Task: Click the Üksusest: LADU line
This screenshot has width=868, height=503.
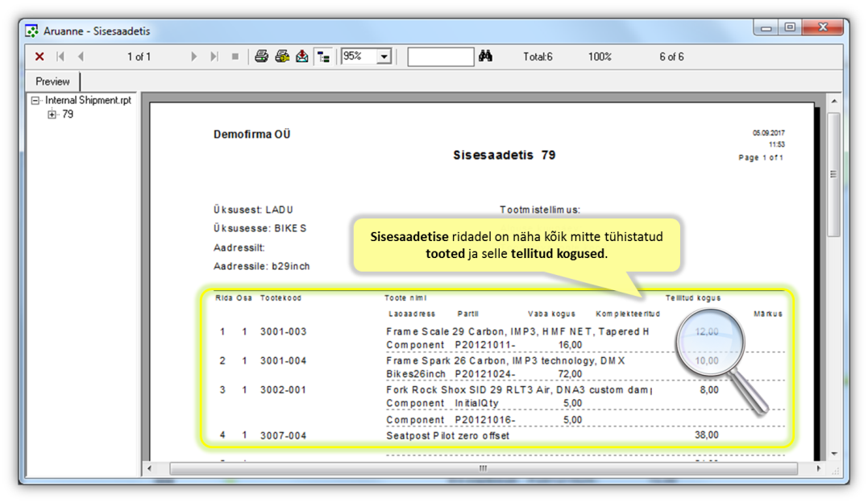Action: click(x=254, y=210)
